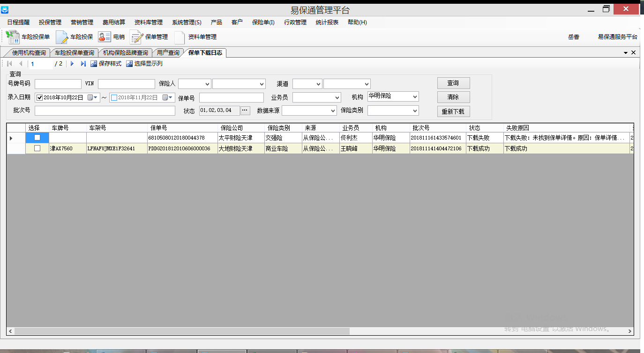Viewport: 644px width, 353px height.
Task: Open the tab list dropdown arrow
Action: click(x=626, y=53)
